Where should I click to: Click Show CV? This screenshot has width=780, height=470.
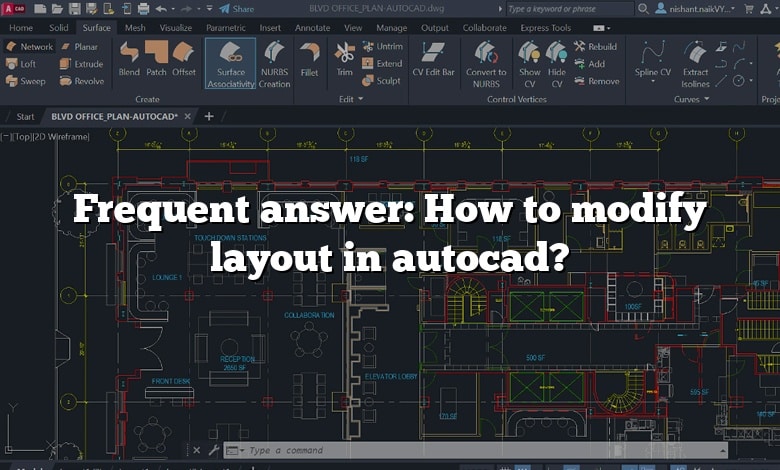tap(529, 65)
